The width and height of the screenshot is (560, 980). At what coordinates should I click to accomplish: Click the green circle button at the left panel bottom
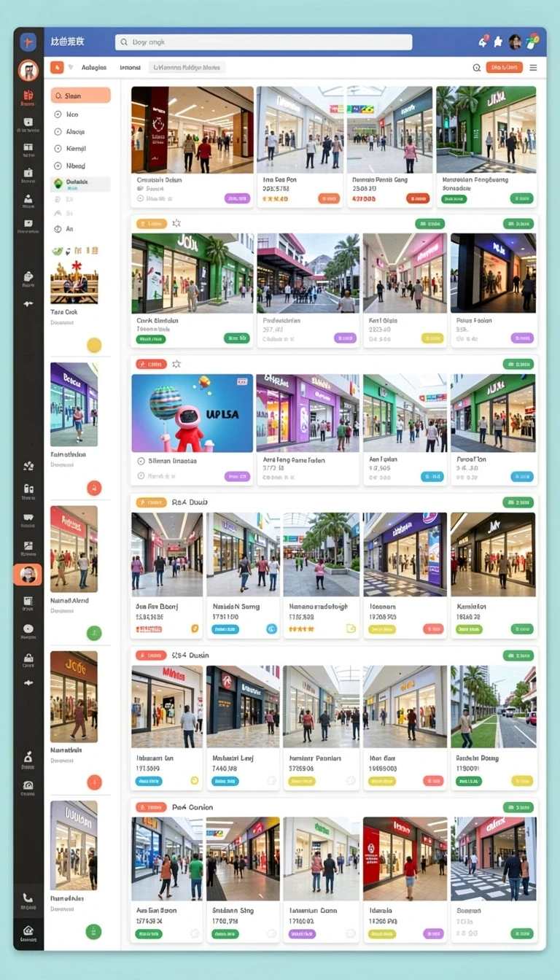[94, 931]
